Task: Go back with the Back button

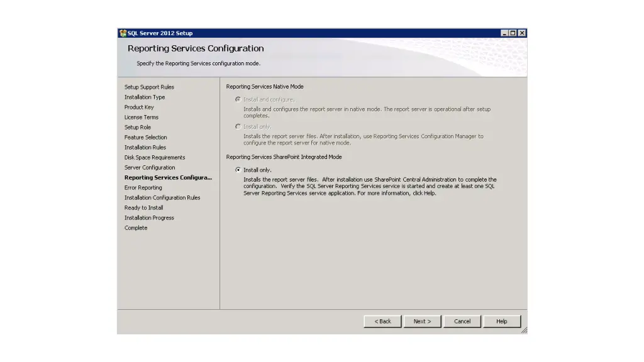Action: tap(382, 321)
